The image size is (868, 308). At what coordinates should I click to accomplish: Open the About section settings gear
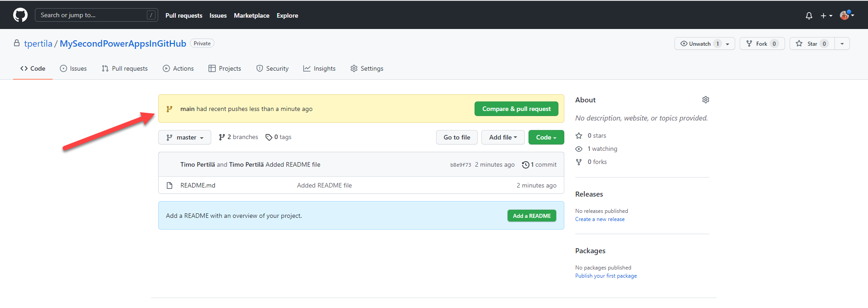[705, 100]
